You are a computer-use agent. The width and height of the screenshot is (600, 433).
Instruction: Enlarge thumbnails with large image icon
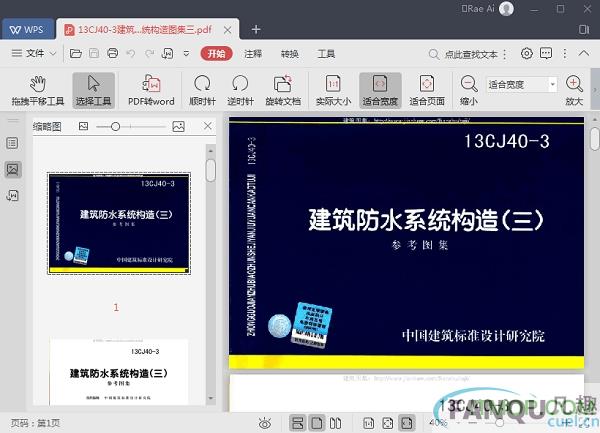(178, 126)
